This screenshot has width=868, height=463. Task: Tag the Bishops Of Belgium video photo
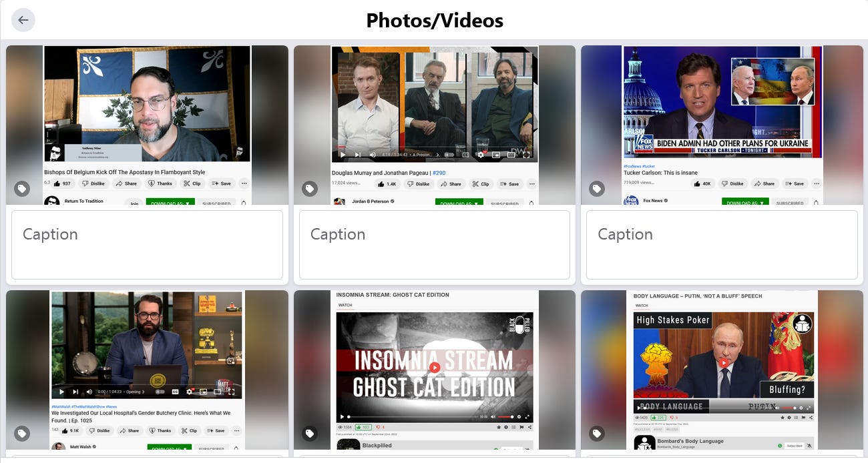tap(22, 189)
